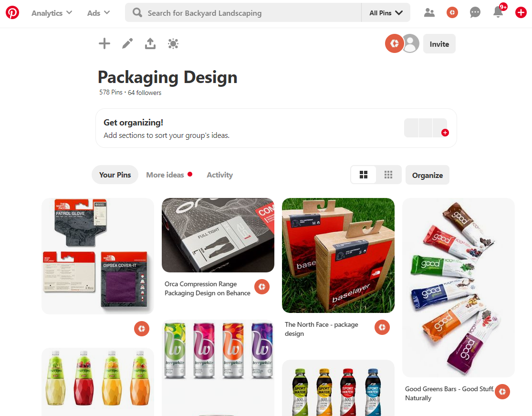Click the red plus button in top bar
Screen dimensions: 532x416
coord(521,13)
